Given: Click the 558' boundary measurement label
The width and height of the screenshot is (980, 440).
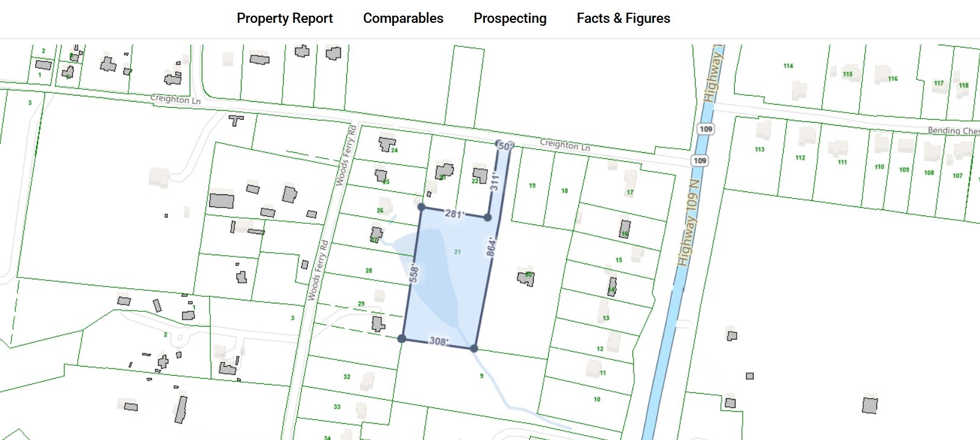Looking at the screenshot, I should click(414, 273).
